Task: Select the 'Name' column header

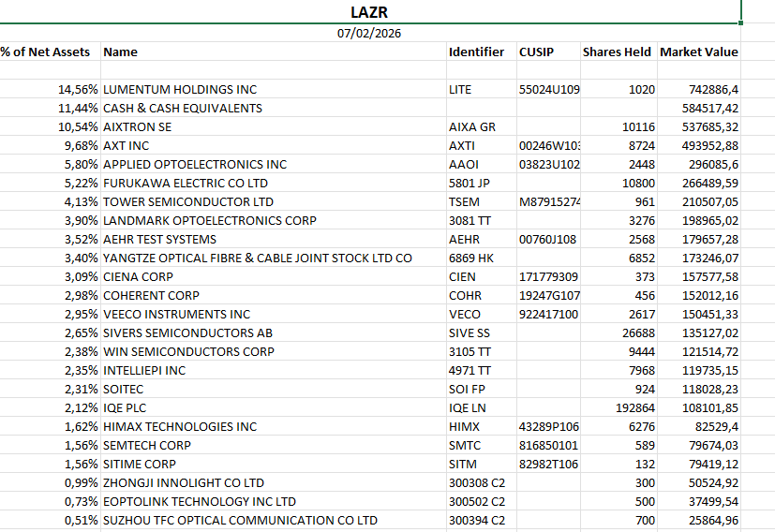Action: click(x=274, y=52)
